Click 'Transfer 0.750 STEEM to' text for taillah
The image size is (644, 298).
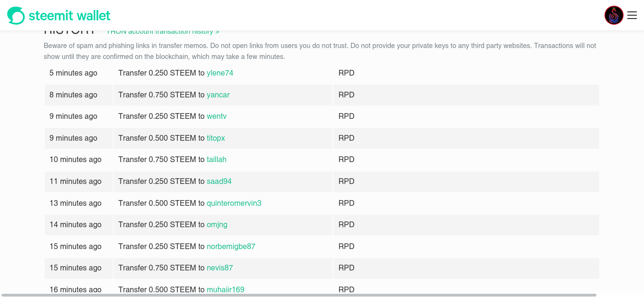(161, 160)
